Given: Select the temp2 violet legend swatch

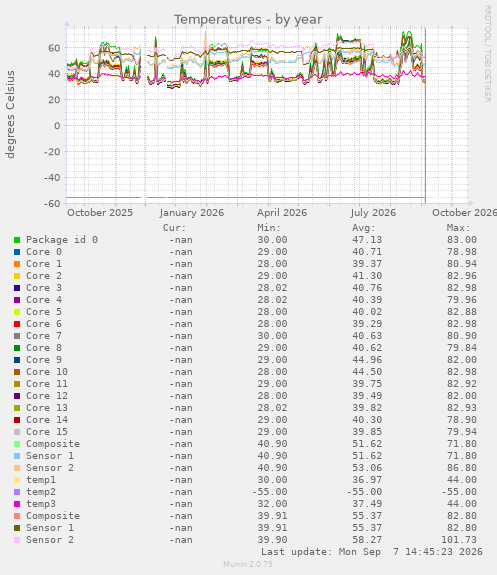Looking at the screenshot, I should tap(17, 492).
